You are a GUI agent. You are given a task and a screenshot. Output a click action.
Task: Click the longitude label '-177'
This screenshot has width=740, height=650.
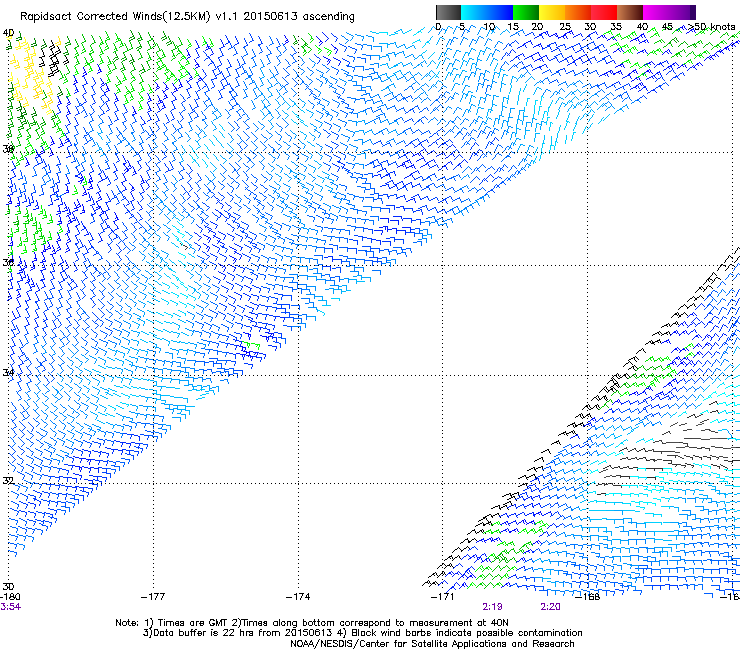click(153, 597)
